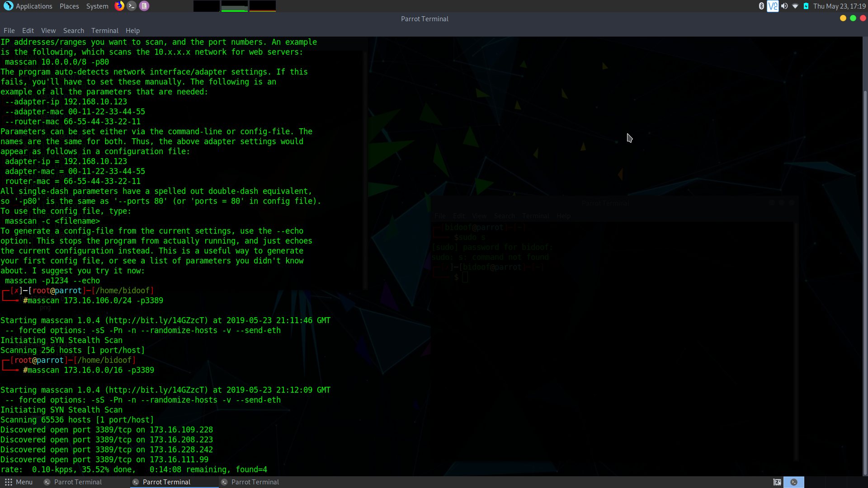Open Bluetooth tray icon
The width and height of the screenshot is (868, 488).
click(x=761, y=6)
